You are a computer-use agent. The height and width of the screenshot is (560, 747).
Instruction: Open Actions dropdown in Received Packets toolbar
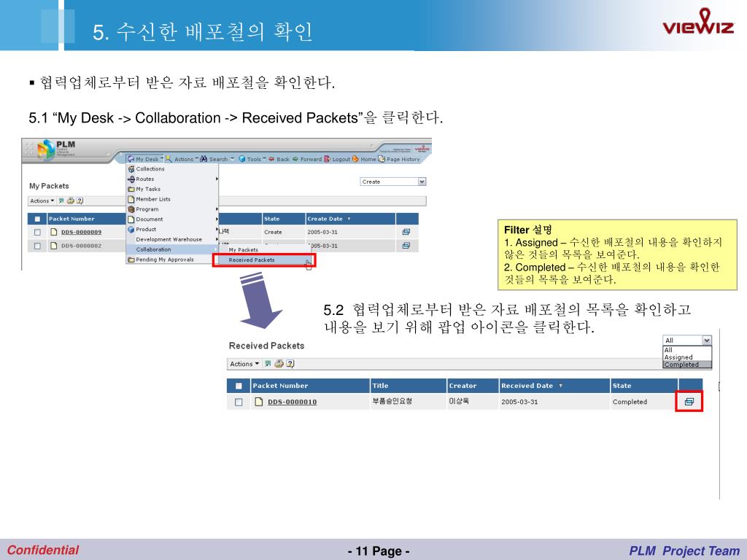(x=244, y=364)
